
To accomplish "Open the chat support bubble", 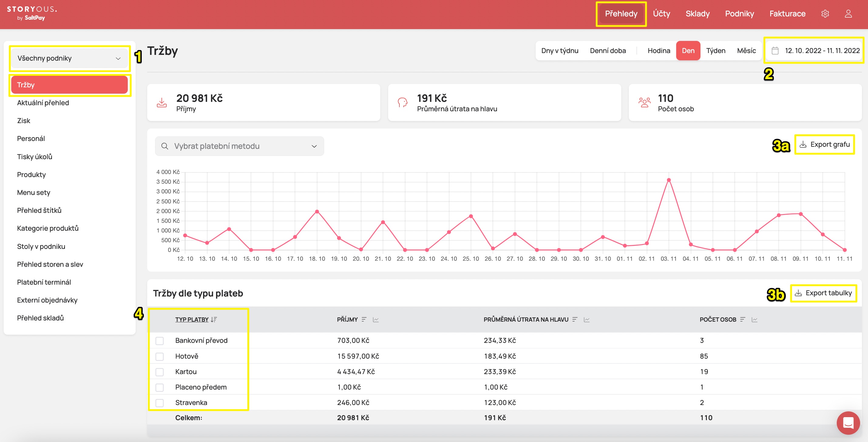I will (x=848, y=423).
